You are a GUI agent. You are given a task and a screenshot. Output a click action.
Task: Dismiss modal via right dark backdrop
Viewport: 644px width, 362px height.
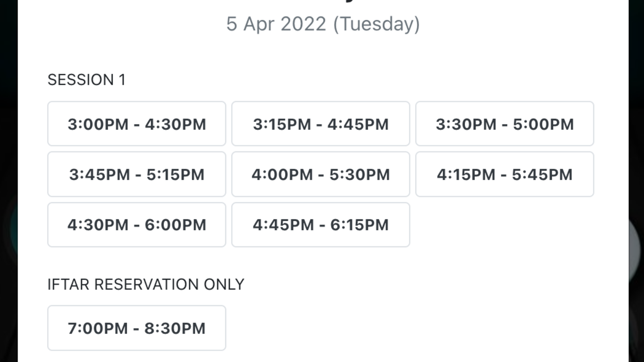tap(636, 181)
